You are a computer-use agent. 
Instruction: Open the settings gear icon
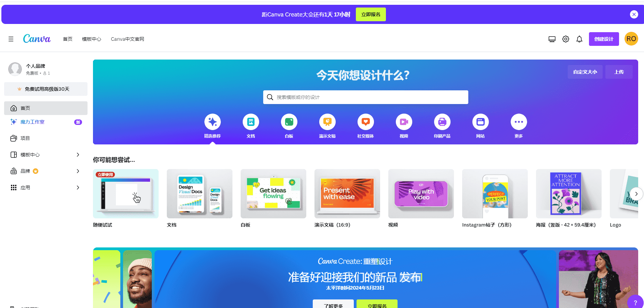(x=566, y=39)
